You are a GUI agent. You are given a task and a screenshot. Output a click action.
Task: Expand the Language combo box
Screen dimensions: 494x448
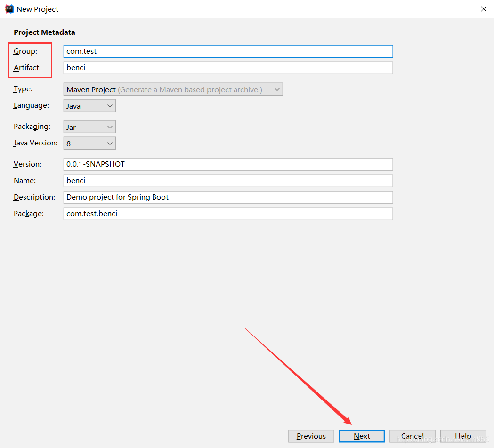pyautogui.click(x=89, y=106)
